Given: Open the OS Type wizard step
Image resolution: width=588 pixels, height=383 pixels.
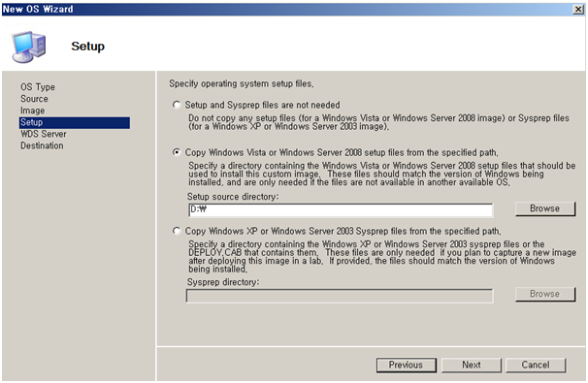Looking at the screenshot, I should click(38, 87).
